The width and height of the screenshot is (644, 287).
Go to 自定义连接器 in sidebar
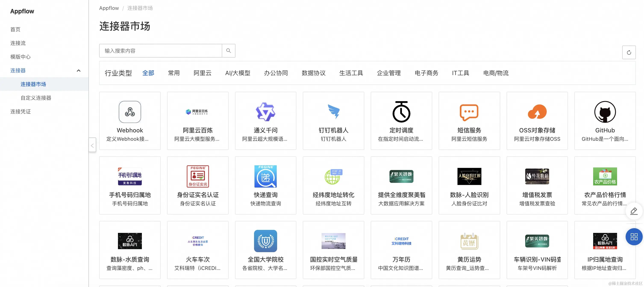coord(36,98)
